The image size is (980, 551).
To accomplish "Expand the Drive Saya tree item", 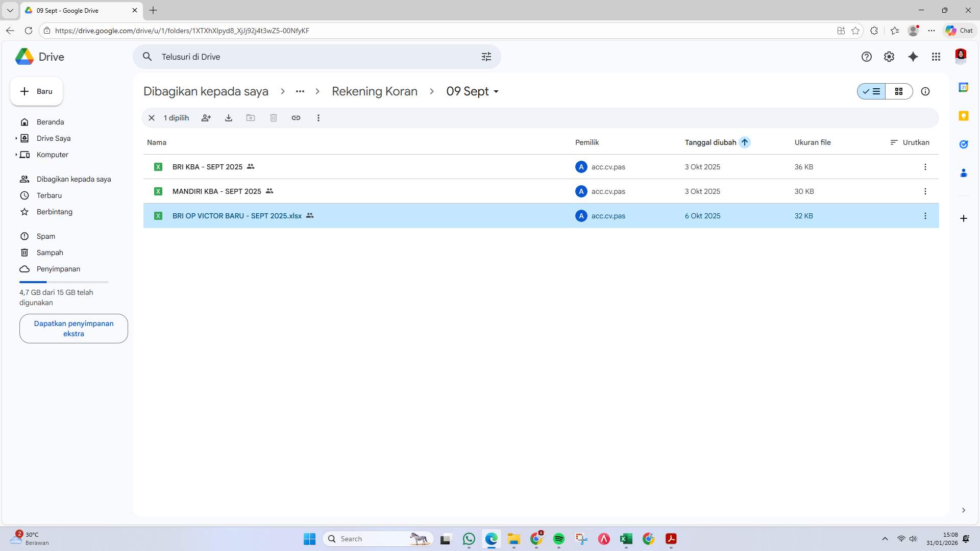I will [16, 138].
